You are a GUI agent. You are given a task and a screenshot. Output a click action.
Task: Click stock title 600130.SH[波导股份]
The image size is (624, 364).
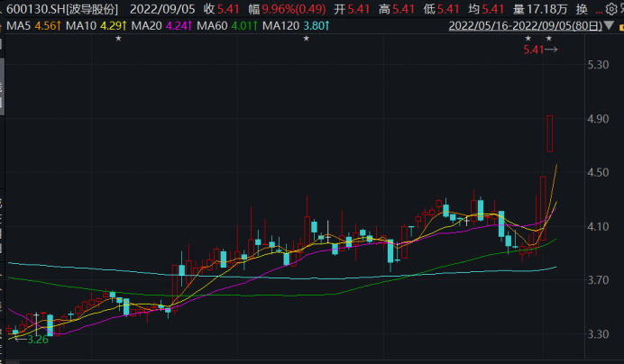(62, 9)
